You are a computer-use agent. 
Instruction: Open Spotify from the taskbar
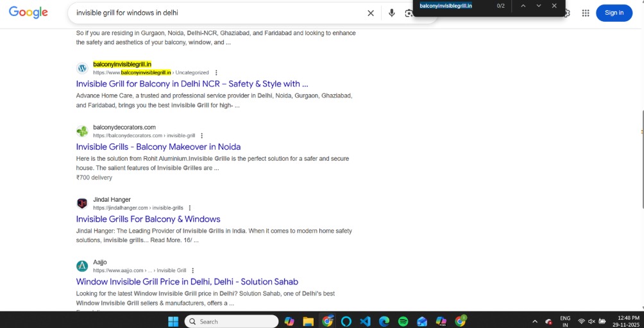pyautogui.click(x=403, y=321)
